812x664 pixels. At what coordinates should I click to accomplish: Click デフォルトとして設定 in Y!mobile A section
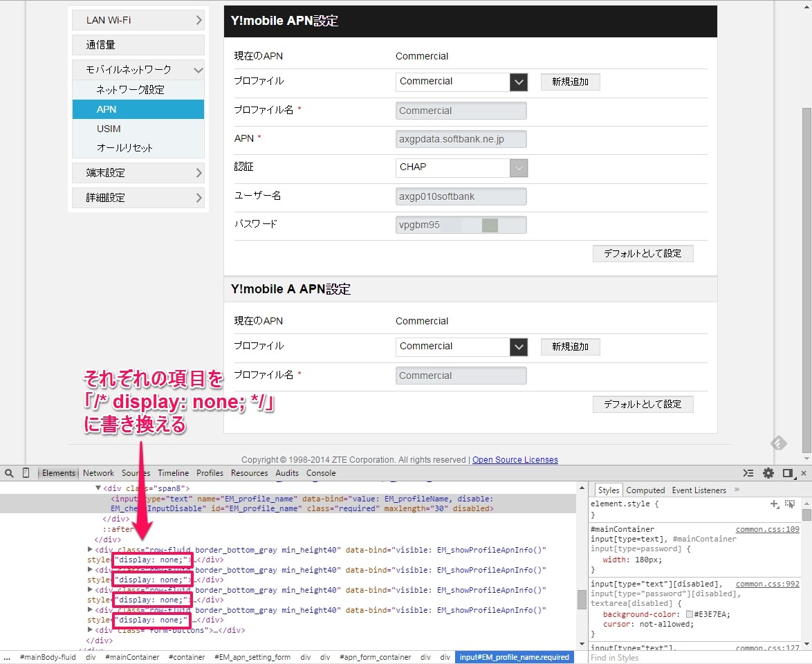tap(643, 404)
